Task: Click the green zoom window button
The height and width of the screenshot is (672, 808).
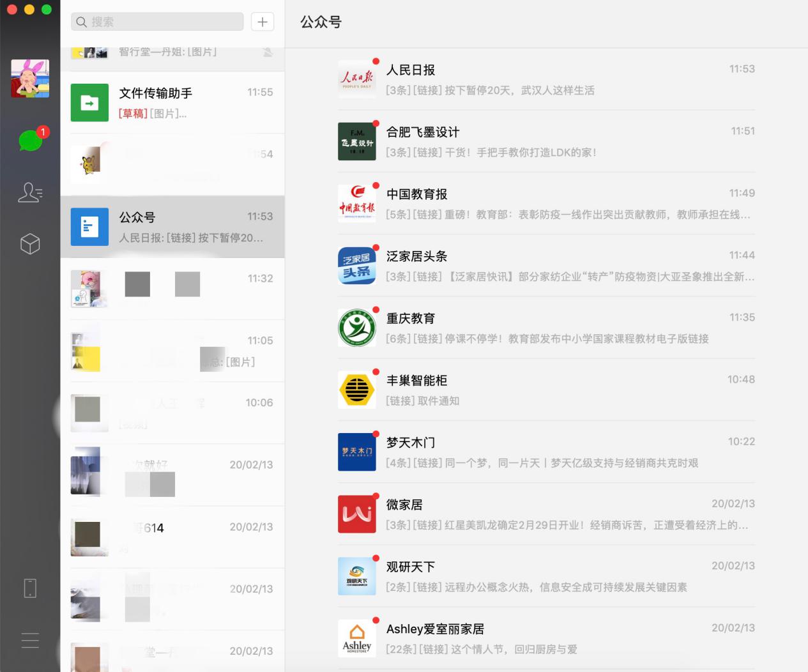Action: 46,9
